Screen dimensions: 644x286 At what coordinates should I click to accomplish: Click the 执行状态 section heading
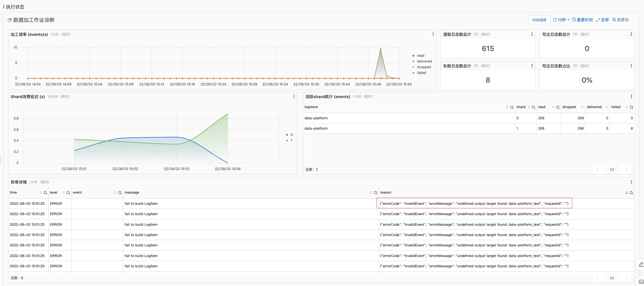15,7
